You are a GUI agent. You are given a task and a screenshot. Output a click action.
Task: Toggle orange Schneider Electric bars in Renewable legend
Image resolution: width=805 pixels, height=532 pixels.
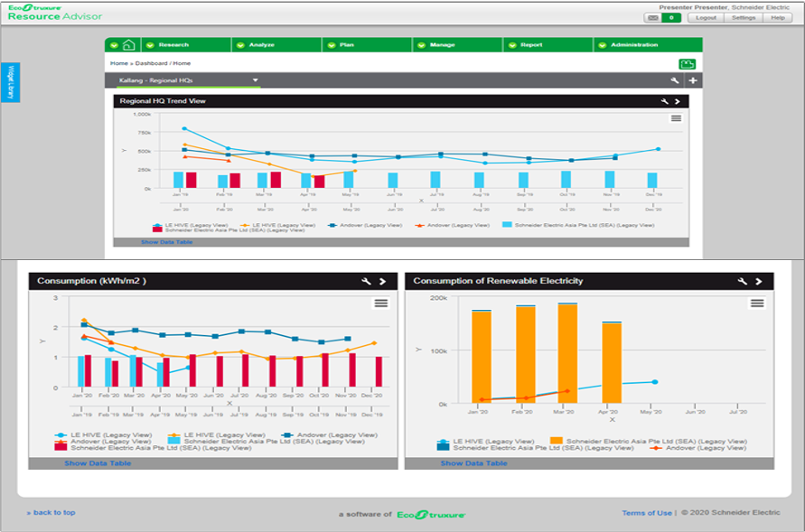[649, 441]
